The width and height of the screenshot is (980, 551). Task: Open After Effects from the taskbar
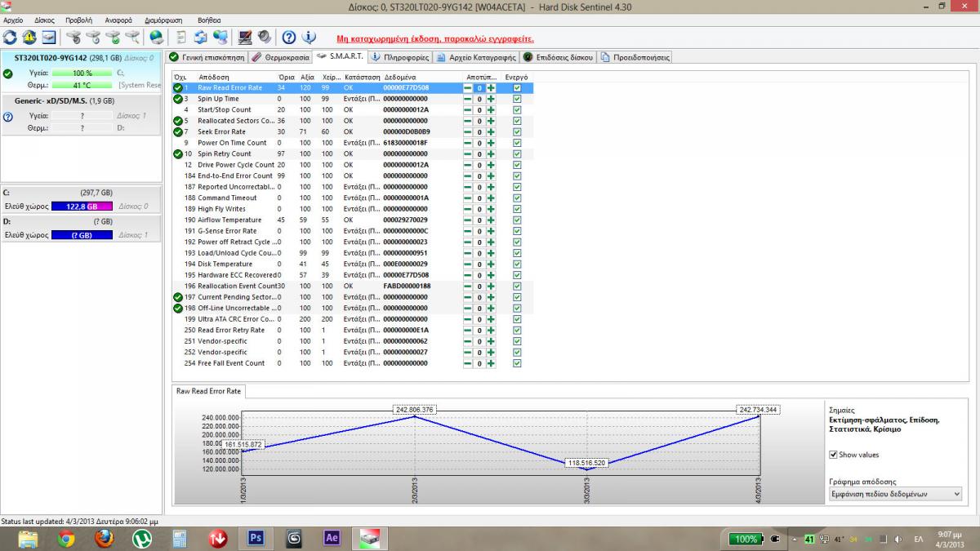[332, 539]
